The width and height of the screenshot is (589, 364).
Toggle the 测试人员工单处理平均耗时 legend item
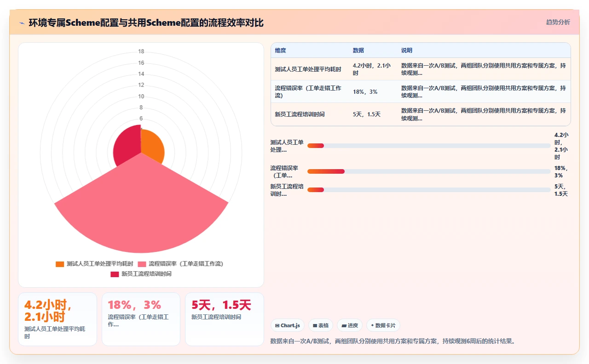(94, 264)
